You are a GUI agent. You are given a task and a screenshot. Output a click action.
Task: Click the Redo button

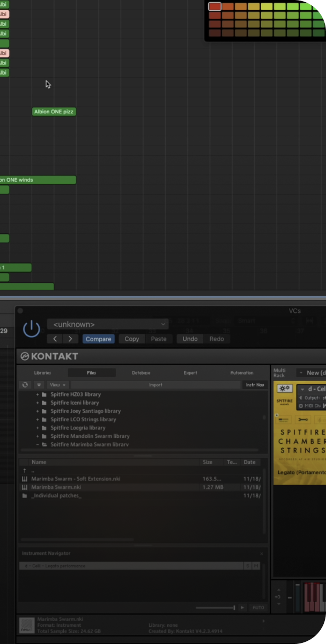(217, 339)
